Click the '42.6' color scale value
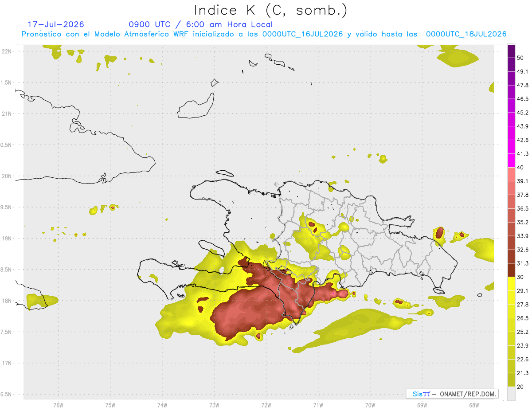532x411 pixels. point(523,140)
